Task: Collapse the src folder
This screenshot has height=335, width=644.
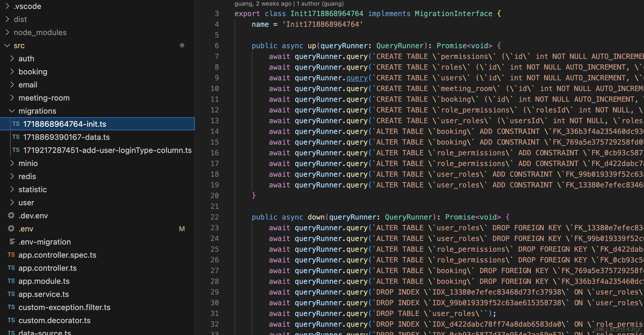Action: pos(7,46)
